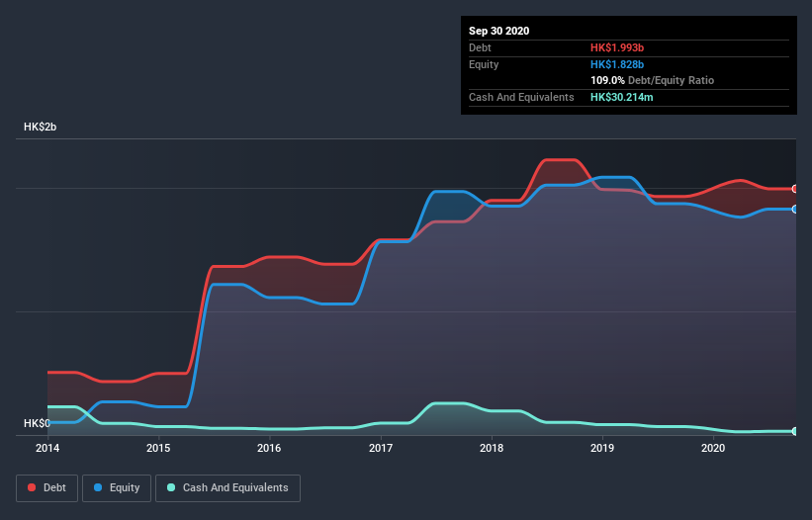
Task: Select the blue Equity endpoint marker on chart
Action: pos(795,209)
